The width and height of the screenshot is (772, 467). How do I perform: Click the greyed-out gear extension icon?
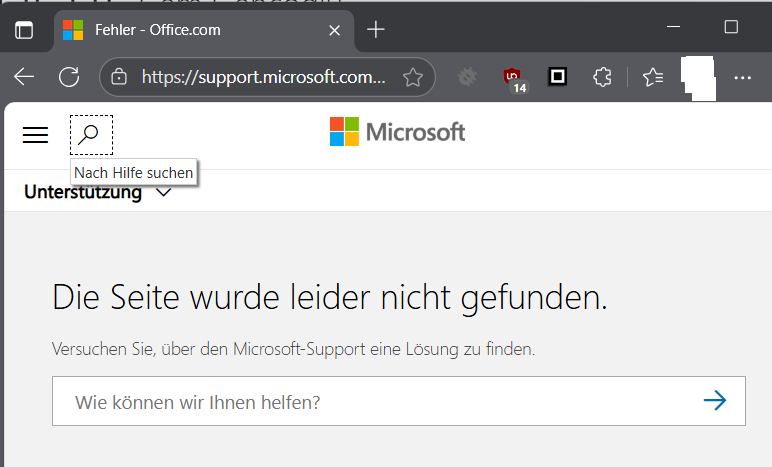[x=467, y=77]
